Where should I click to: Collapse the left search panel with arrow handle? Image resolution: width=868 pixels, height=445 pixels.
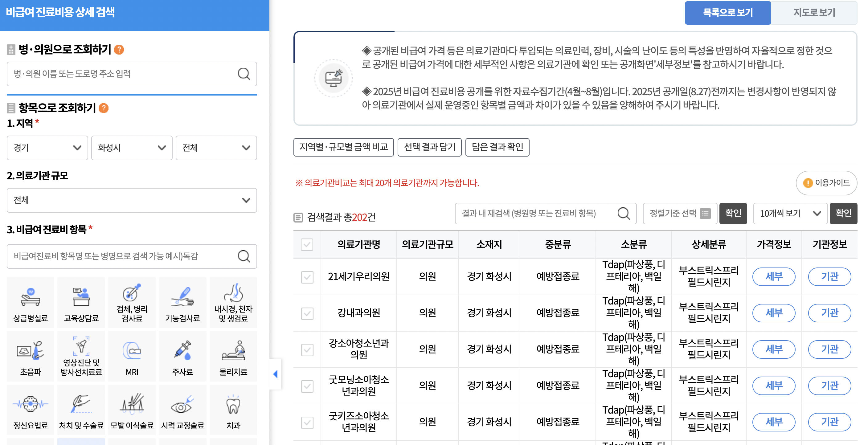tap(276, 374)
